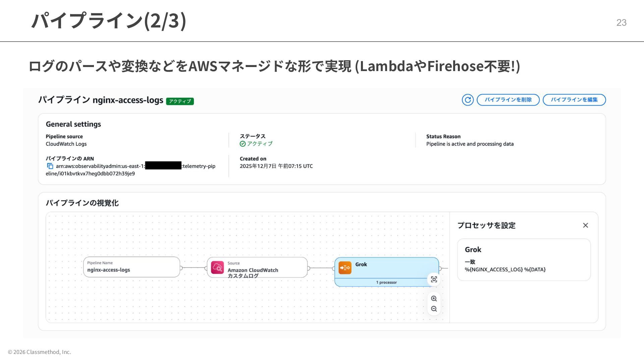Click パイプラインを編集 button

[x=574, y=100]
